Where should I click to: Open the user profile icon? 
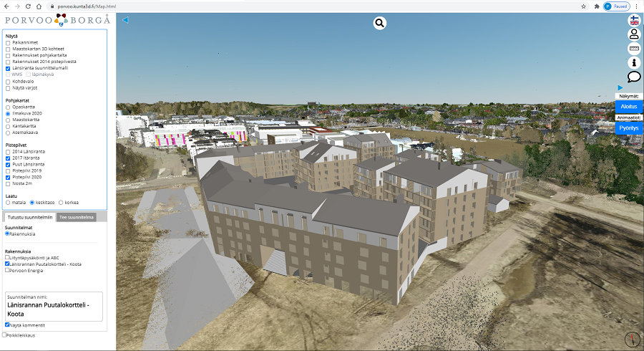(x=634, y=34)
